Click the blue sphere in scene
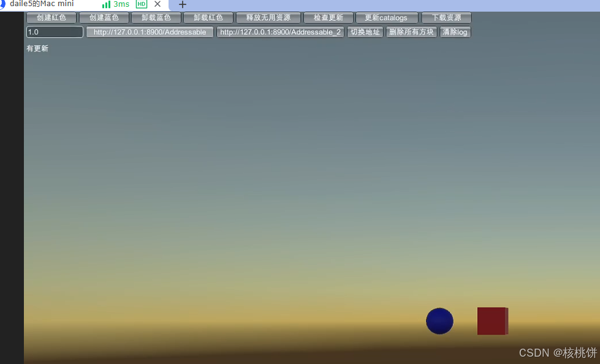Viewport: 600px width, 364px height. click(439, 320)
